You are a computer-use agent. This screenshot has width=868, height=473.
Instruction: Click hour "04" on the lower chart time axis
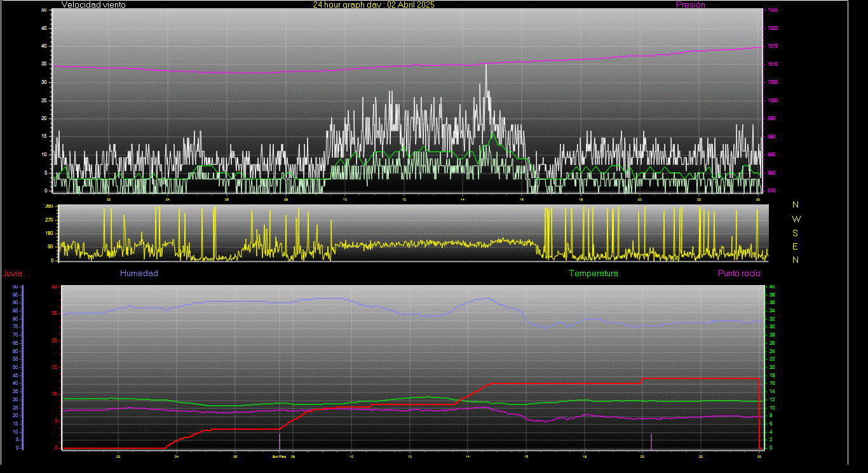[177, 456]
